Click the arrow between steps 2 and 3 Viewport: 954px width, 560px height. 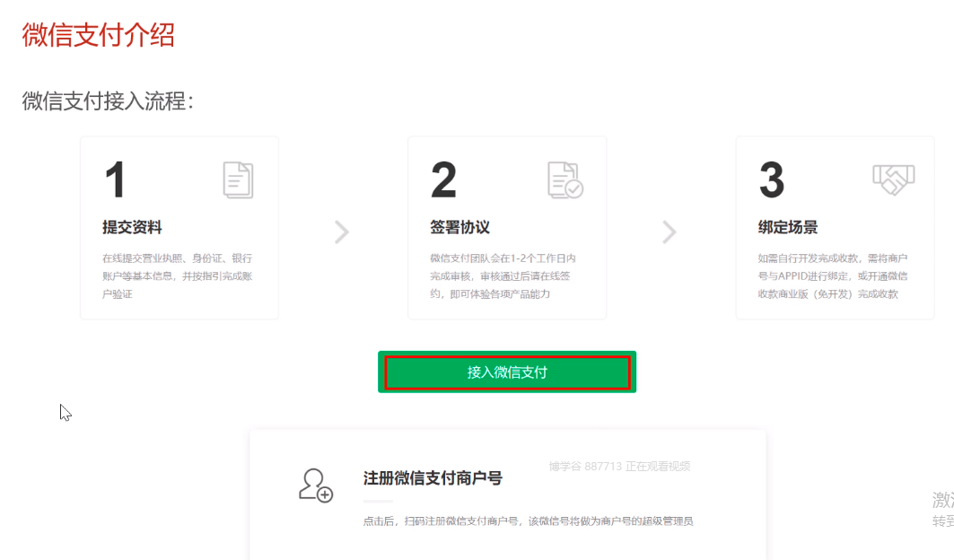point(670,232)
